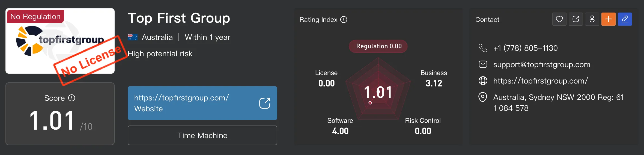
Task: Click the topfirstgroup logo thumbnail
Action: tap(60, 41)
